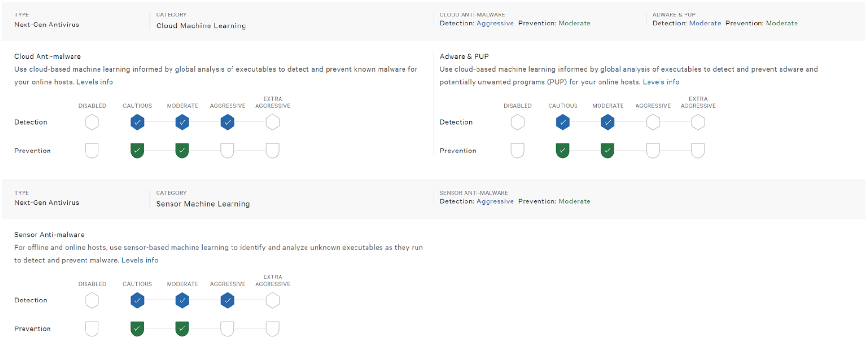Screen dimensions: 868x352
Task: Set Sensor Anti-malware Prevention to Aggressive
Action: pos(227,329)
